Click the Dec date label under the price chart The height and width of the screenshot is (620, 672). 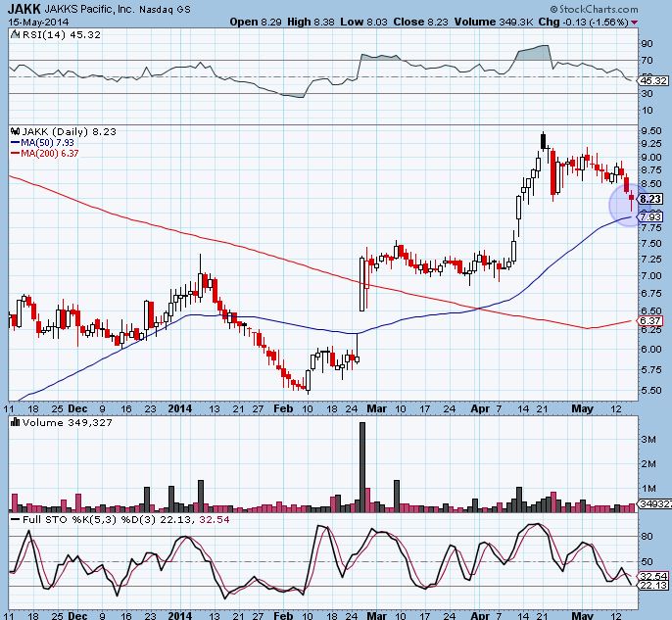click(77, 408)
